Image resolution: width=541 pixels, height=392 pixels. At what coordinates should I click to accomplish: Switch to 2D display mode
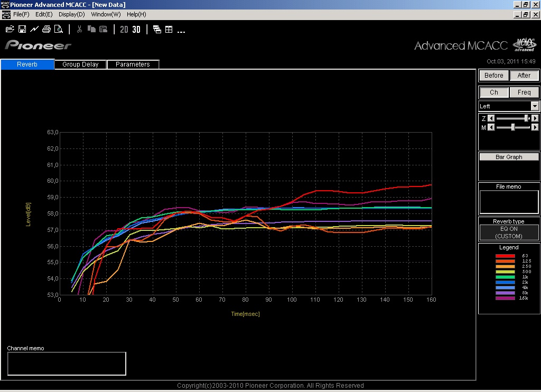tap(124, 29)
